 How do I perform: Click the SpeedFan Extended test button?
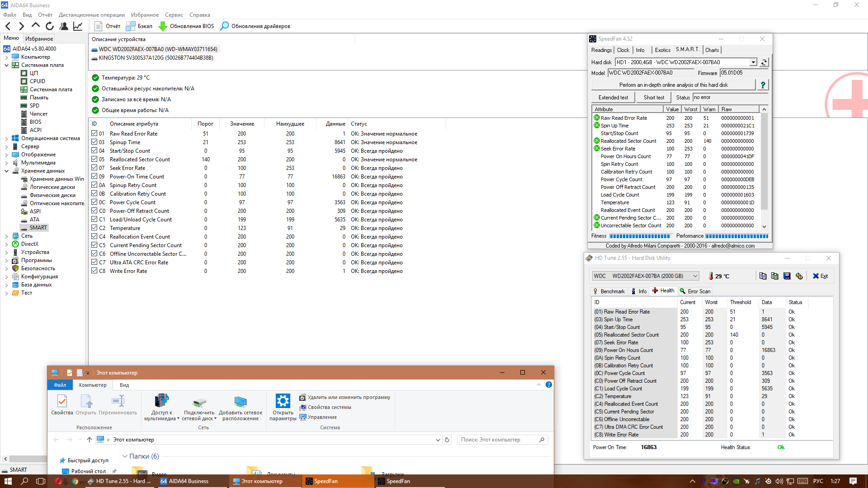pyautogui.click(x=613, y=98)
